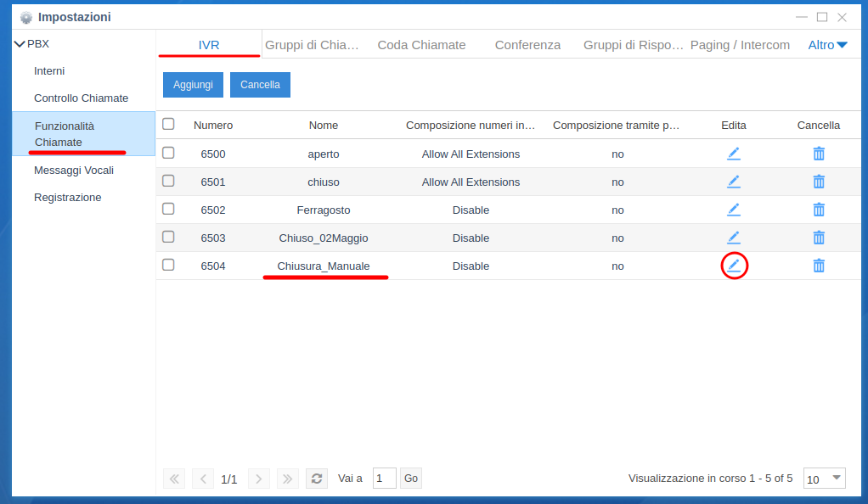This screenshot has height=504, width=868.
Task: Check the box for IVR 6501
Action: [x=168, y=181]
